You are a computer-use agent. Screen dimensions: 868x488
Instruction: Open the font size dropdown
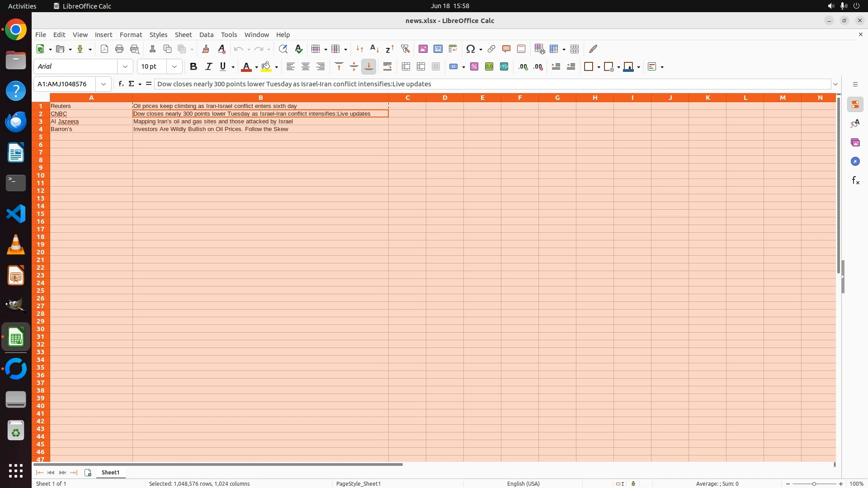[x=175, y=67]
